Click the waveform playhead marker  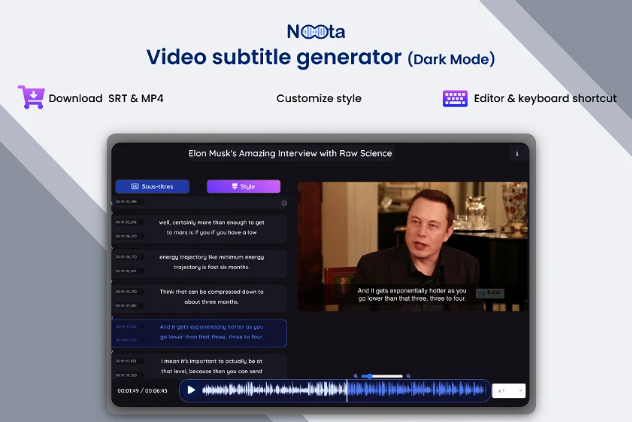347,390
